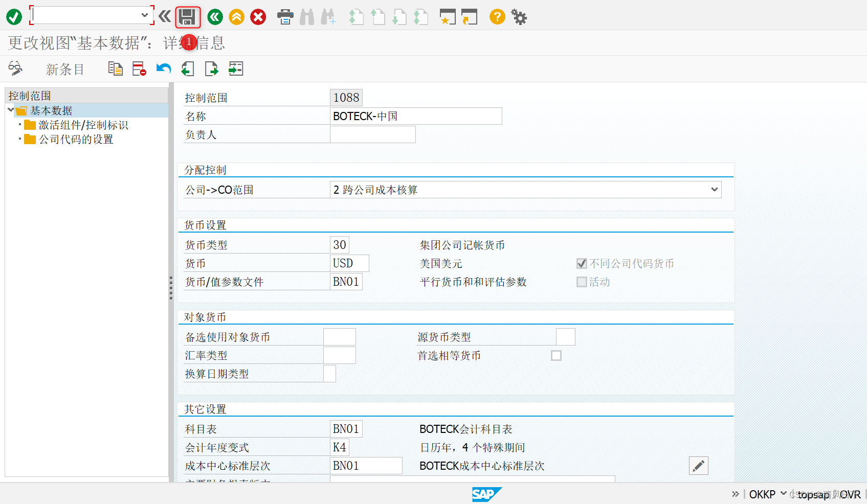Click 货币/值参数文件 field BN01
The image size is (867, 504).
click(346, 282)
